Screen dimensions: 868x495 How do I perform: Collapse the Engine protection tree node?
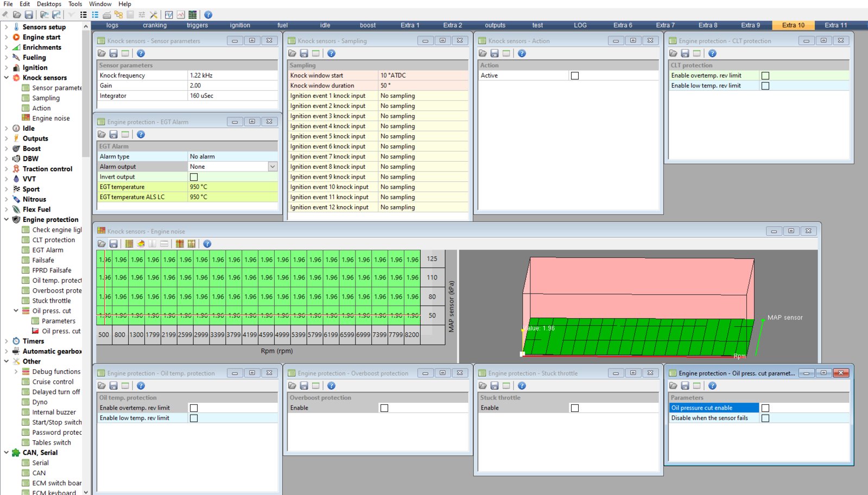pos(6,219)
